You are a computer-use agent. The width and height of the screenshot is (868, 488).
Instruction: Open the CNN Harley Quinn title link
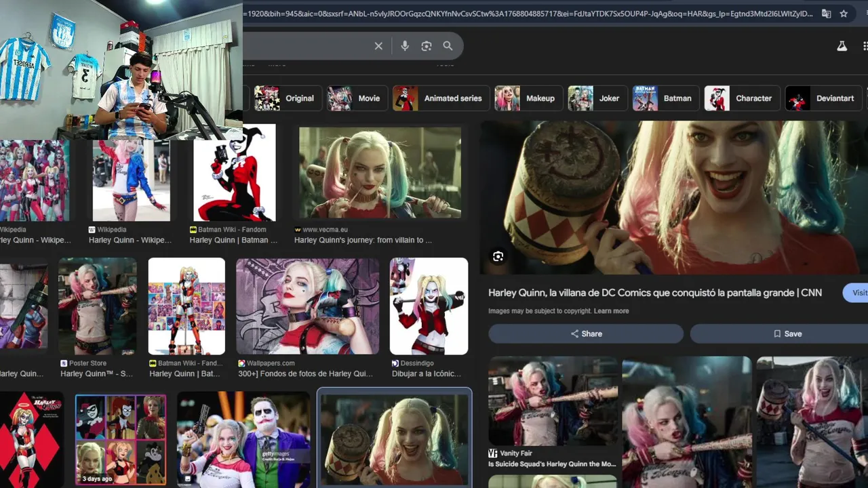pyautogui.click(x=655, y=293)
